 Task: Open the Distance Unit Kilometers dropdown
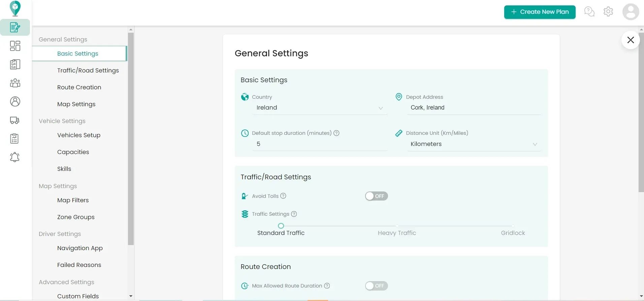point(474,144)
